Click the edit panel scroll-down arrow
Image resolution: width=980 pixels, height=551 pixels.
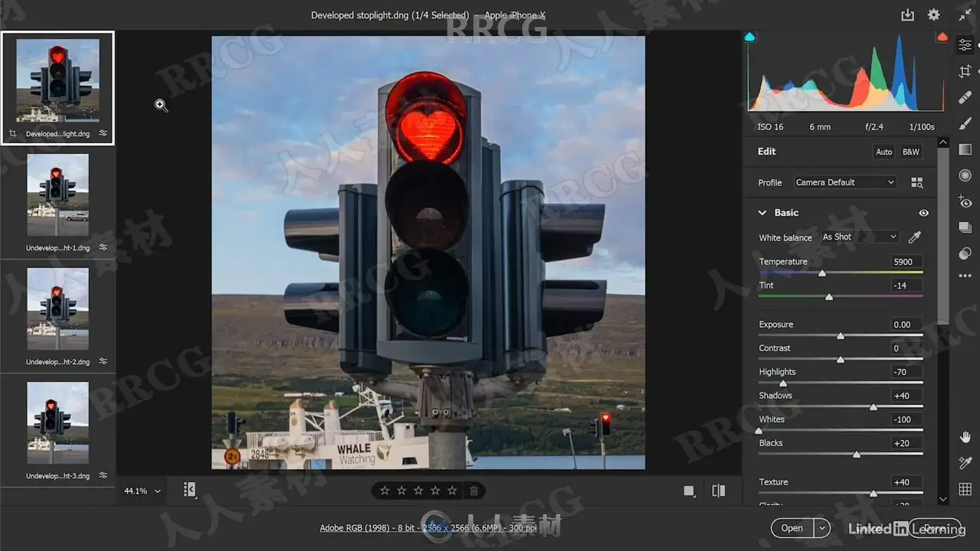(x=942, y=499)
